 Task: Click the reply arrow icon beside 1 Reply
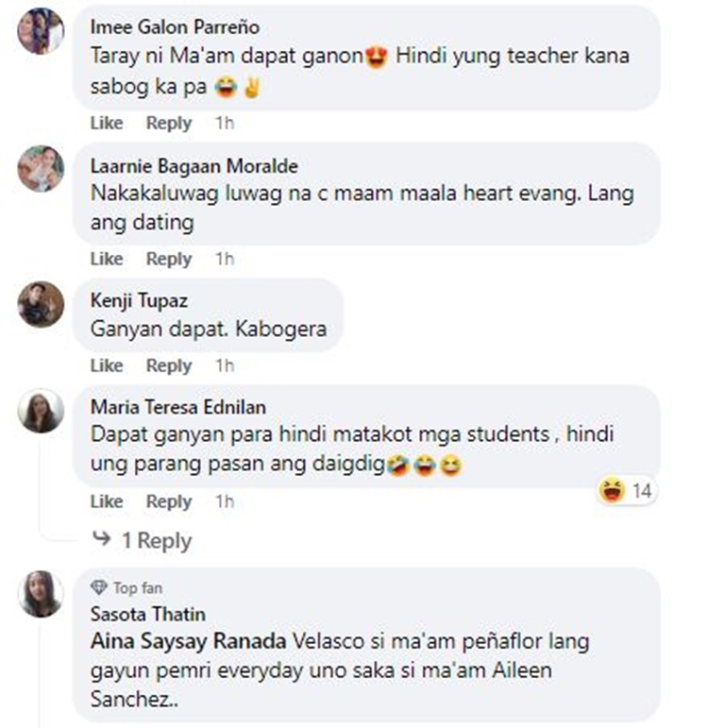point(102,539)
